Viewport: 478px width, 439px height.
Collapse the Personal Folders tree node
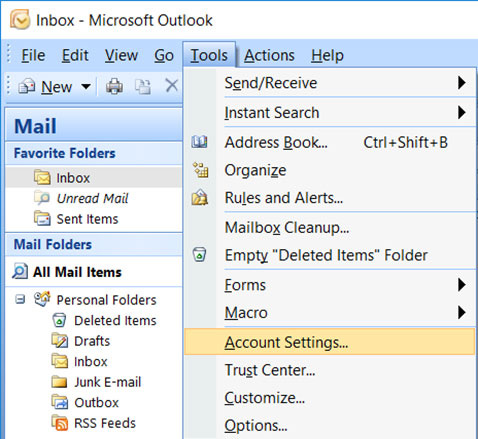coord(20,299)
